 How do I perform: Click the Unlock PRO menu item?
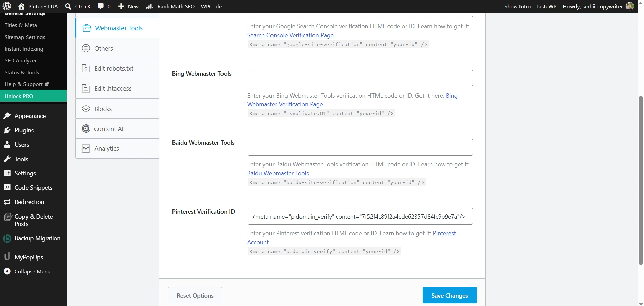(x=33, y=96)
